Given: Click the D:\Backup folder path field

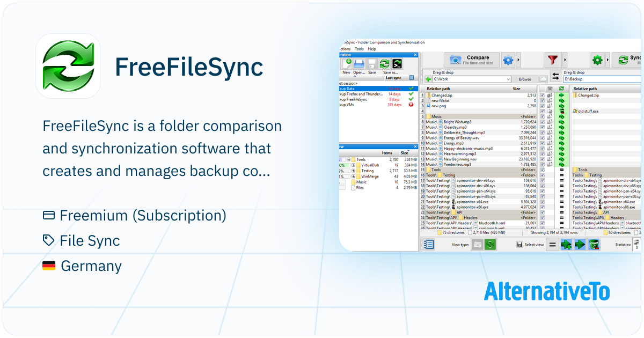Looking at the screenshot, I should [x=602, y=79].
